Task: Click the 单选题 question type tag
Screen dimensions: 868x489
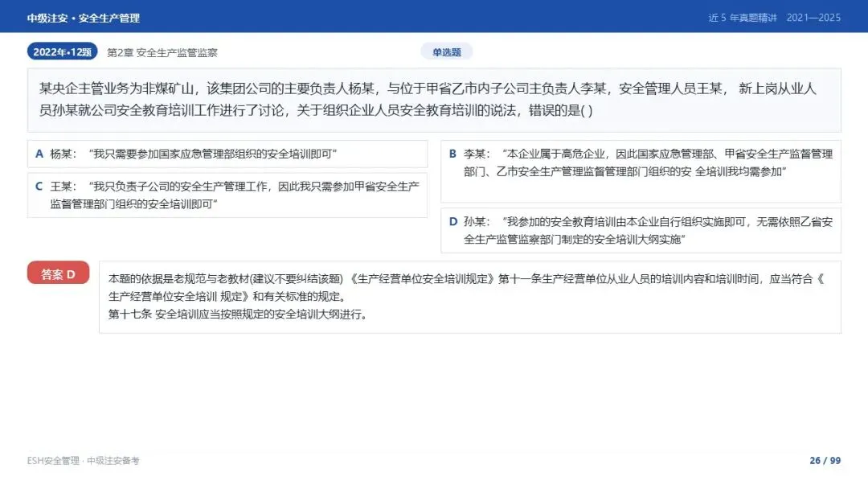Action: (x=446, y=51)
